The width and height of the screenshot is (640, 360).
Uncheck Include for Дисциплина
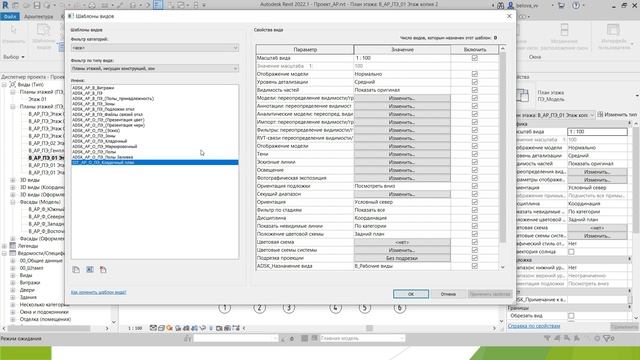click(474, 218)
